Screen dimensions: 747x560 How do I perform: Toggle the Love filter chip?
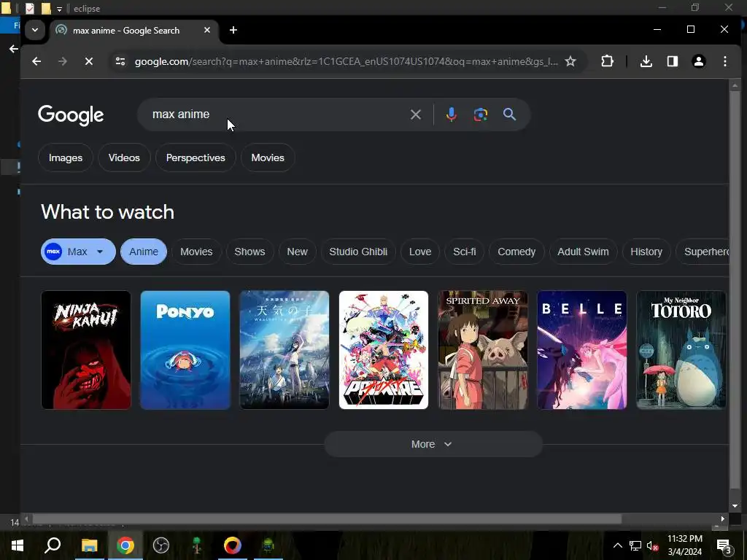pos(420,252)
